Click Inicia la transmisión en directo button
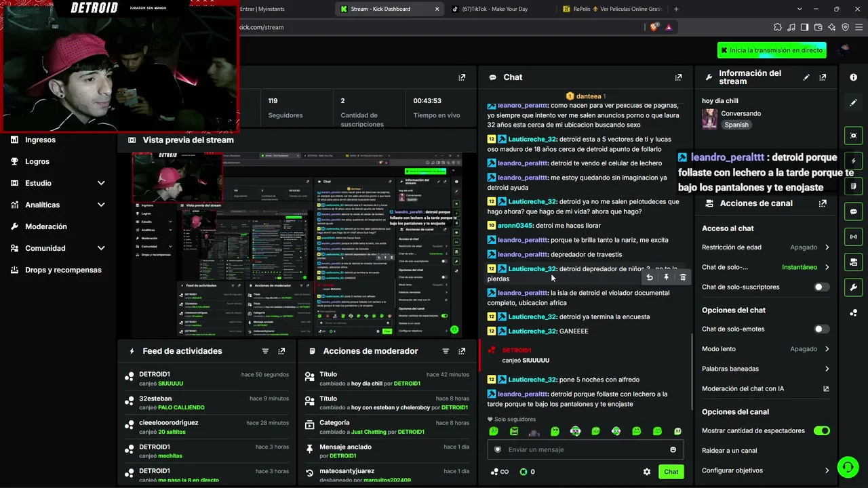Viewport: 868px width, 488px height. [x=772, y=50]
